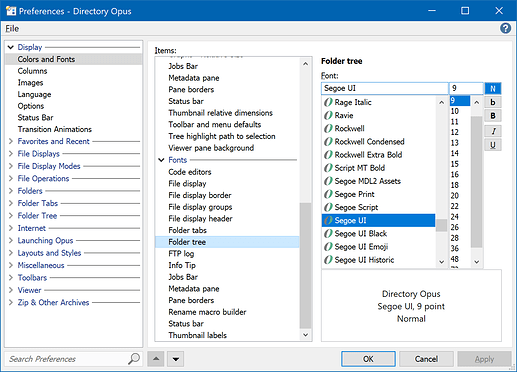Open Status Bar under Display
This screenshot has height=372, width=517.
[35, 118]
